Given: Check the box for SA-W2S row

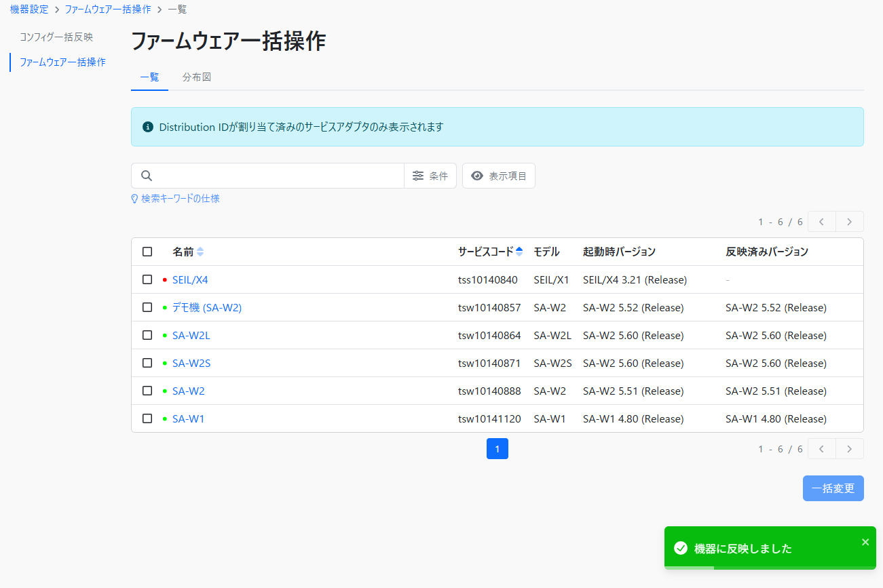Looking at the screenshot, I should 147,363.
